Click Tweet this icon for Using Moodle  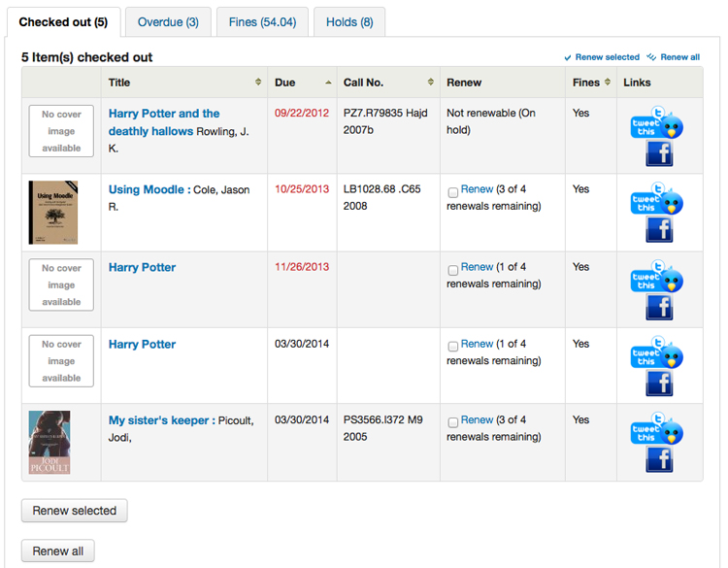657,200
